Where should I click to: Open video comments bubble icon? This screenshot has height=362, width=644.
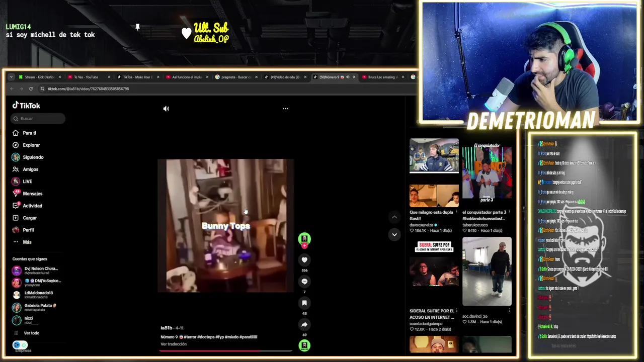pyautogui.click(x=304, y=282)
